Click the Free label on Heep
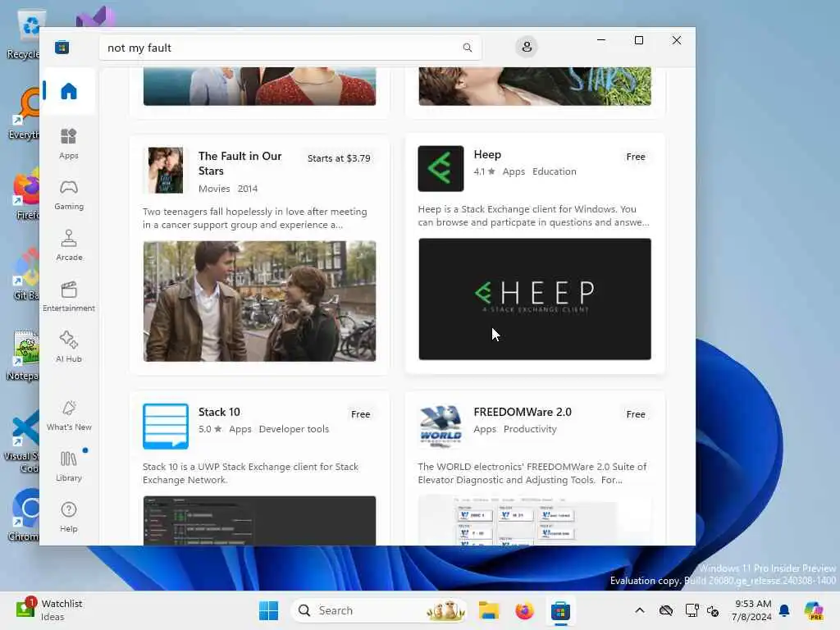The height and width of the screenshot is (630, 840). point(636,157)
